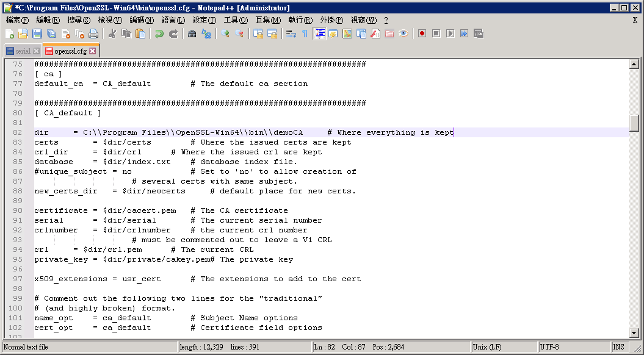Click the '[ CA_default ]' section header text

pyautogui.click(x=68, y=113)
